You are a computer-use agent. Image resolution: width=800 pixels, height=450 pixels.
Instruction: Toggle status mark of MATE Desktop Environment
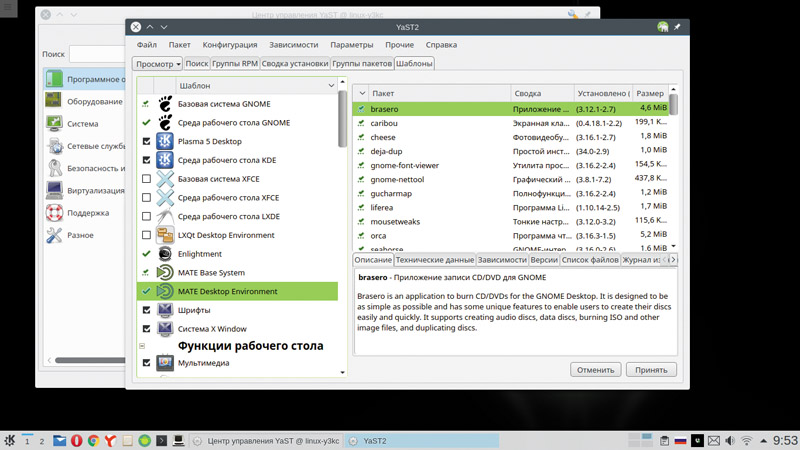coord(146,291)
